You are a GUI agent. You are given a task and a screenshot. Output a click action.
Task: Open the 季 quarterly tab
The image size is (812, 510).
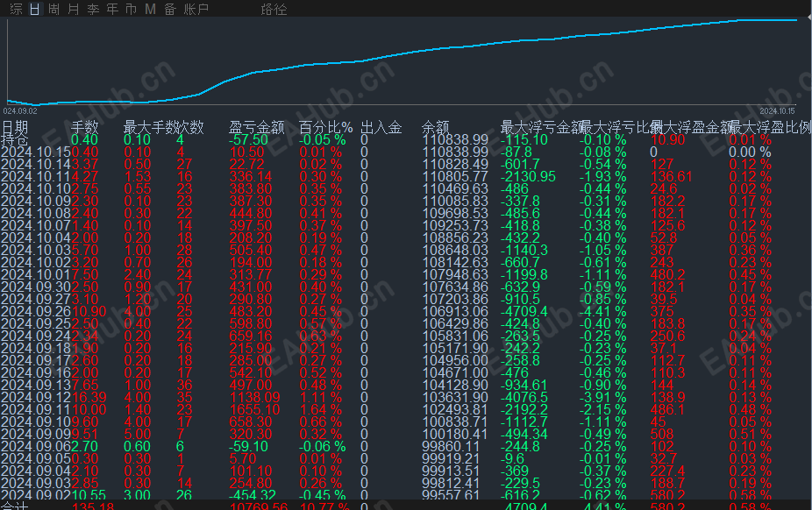point(93,9)
